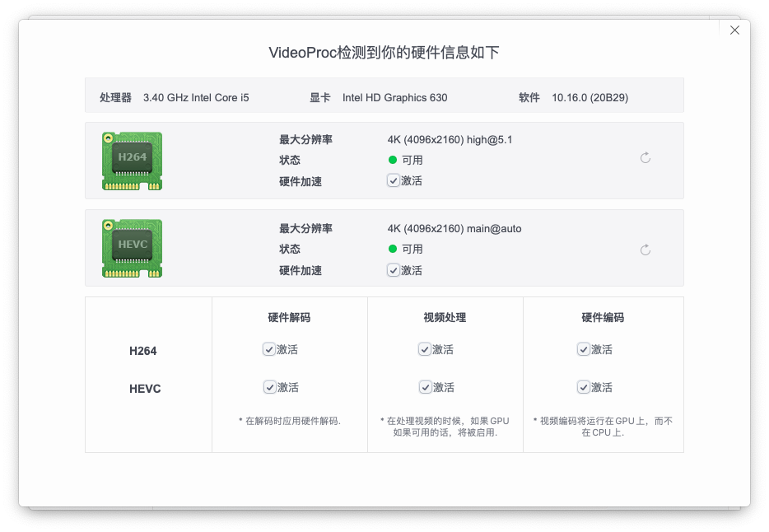Click 最大分辨率 label in the HEVC panel
This screenshot has height=532, width=769.
pyautogui.click(x=305, y=228)
